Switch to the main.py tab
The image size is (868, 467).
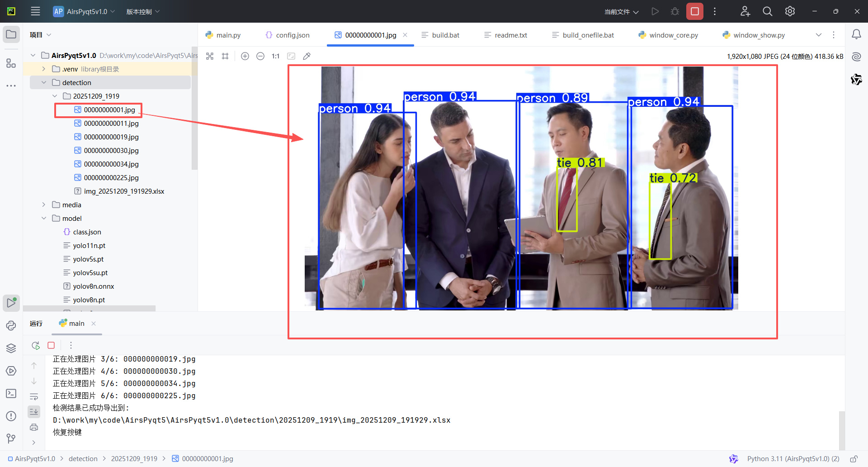pyautogui.click(x=223, y=35)
